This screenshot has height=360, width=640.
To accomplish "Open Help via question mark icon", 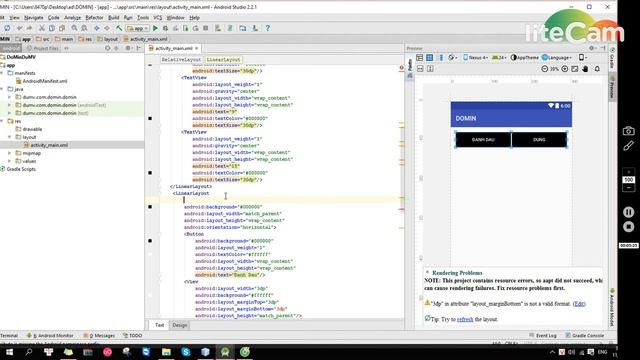I will tap(268, 28).
